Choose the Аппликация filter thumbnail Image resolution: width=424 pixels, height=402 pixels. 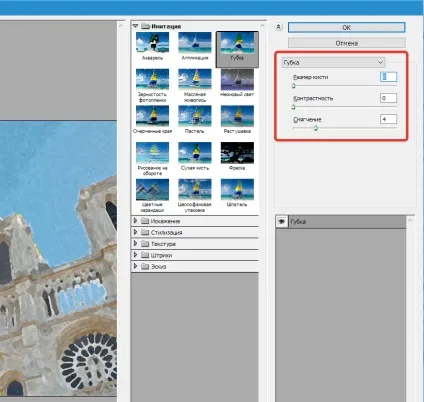pyautogui.click(x=195, y=43)
